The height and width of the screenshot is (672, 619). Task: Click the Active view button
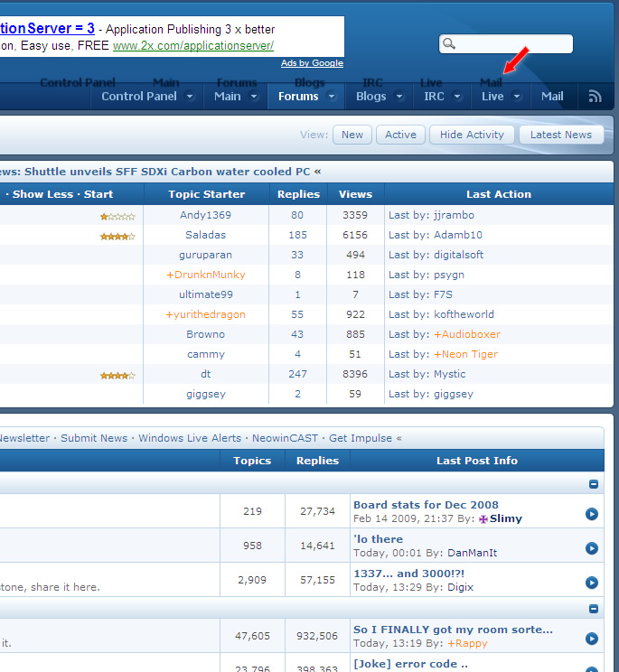[400, 135]
